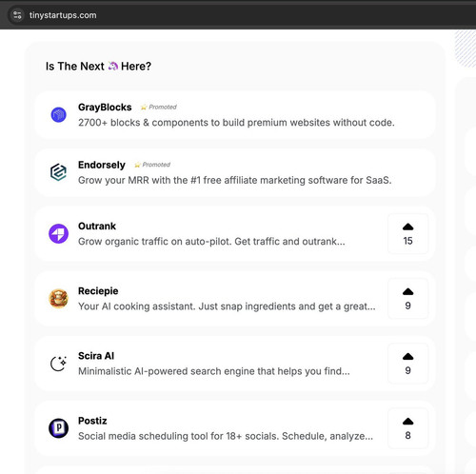Click the Promoted star next to Endorsely
The width and height of the screenshot is (476, 474).
click(137, 165)
